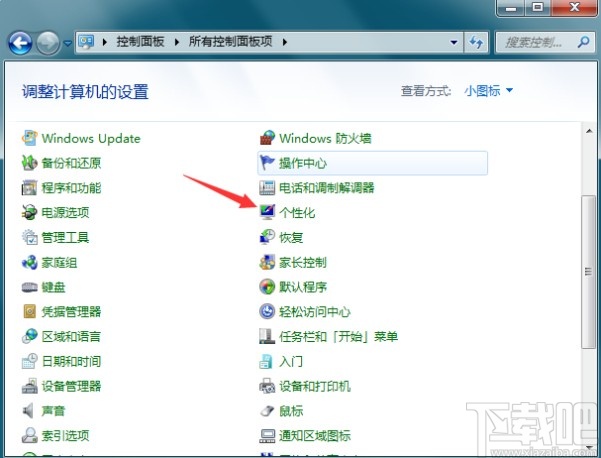Image resolution: width=601 pixels, height=458 pixels.
Task: Open the Indexing Options (索引选项) icon
Action: tap(30, 435)
